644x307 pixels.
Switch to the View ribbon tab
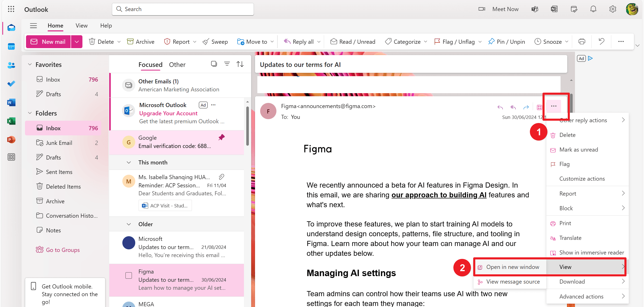(x=82, y=25)
